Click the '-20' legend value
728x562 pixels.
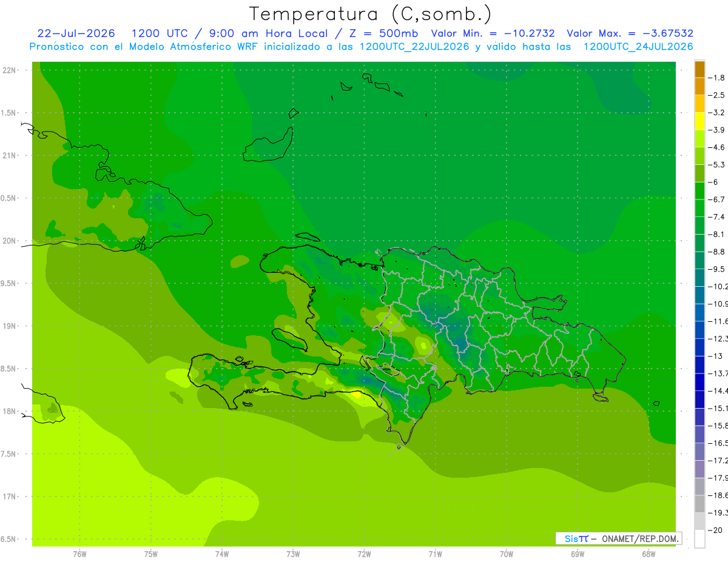pos(715,530)
